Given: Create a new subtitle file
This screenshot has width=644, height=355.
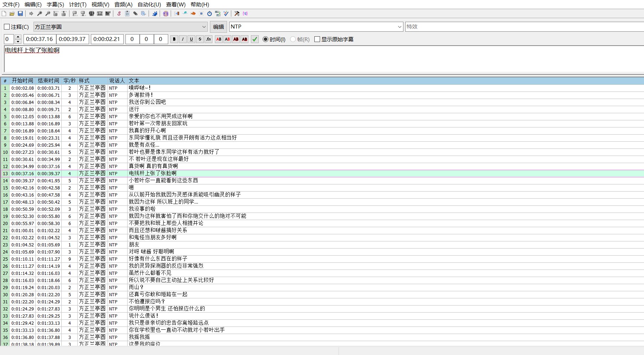Looking at the screenshot, I should (4, 14).
